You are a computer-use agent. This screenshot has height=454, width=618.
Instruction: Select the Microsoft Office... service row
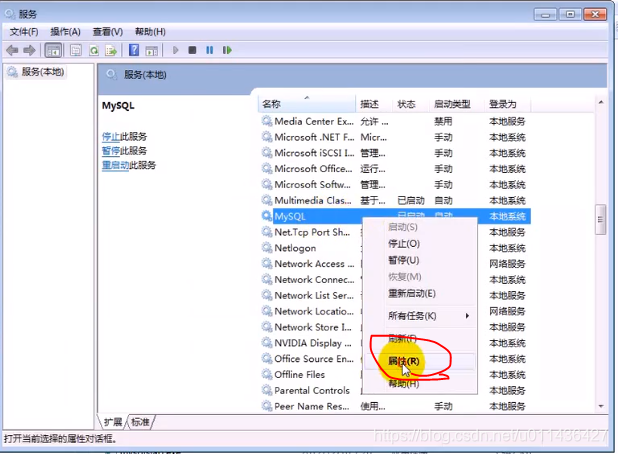[395, 169]
